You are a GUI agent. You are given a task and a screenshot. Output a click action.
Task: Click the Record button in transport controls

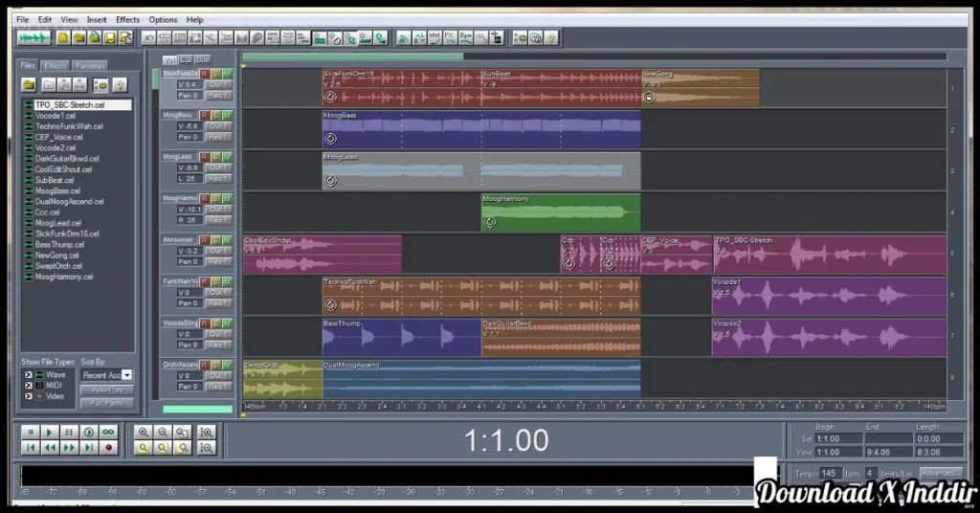click(108, 447)
